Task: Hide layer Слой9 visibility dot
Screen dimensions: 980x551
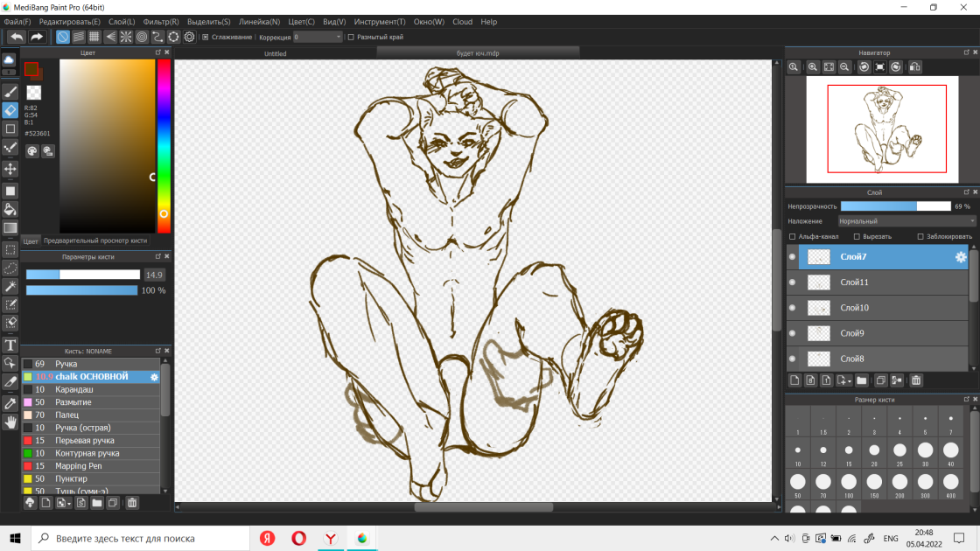Action: click(x=793, y=333)
